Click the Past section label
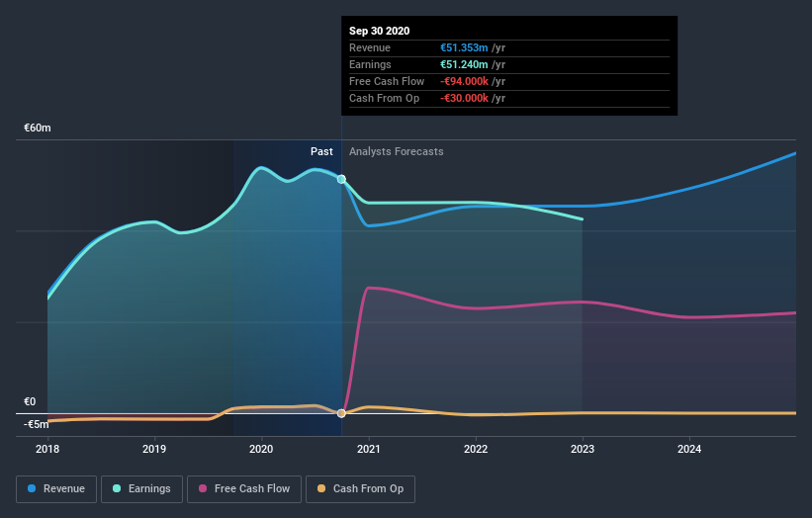This screenshot has height=518, width=812. (321, 151)
